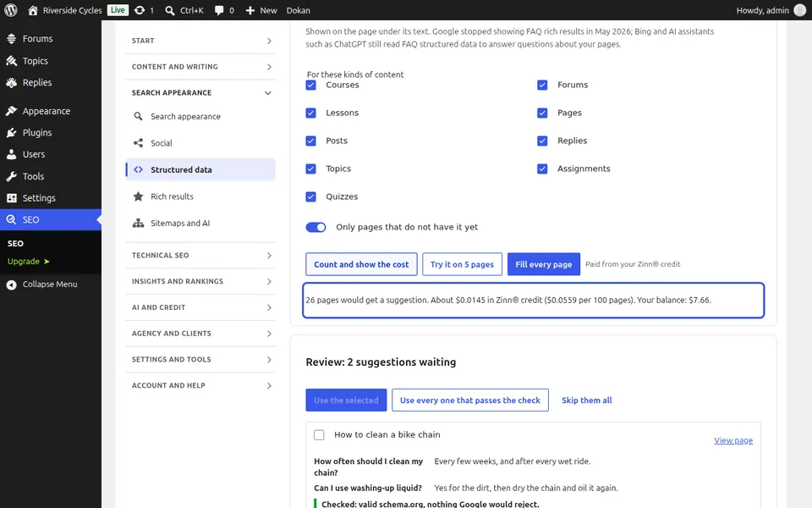Click Count and show the cost

tap(361, 264)
